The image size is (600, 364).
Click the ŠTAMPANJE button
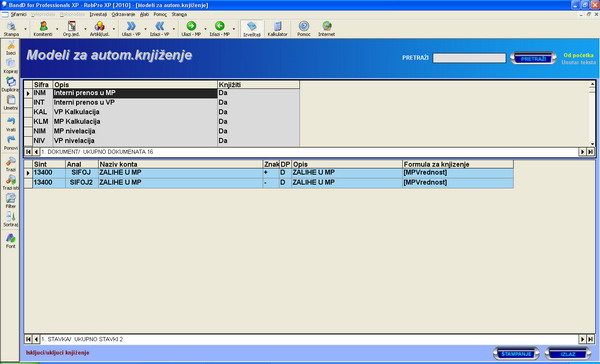pyautogui.click(x=516, y=354)
